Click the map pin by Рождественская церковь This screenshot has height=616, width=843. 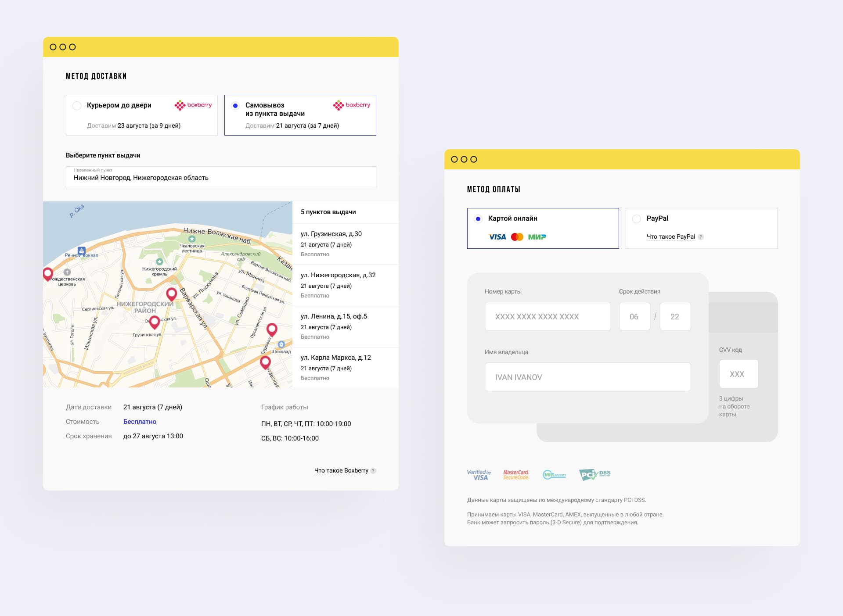coord(48,274)
